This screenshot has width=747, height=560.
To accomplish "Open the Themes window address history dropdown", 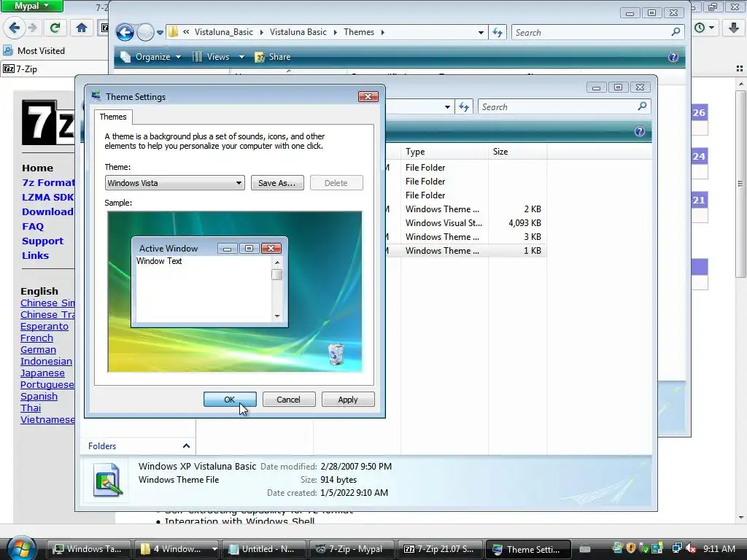I will click(x=481, y=32).
